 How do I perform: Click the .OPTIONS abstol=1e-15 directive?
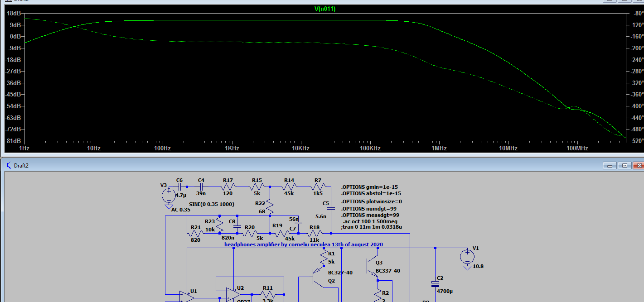pyautogui.click(x=371, y=193)
